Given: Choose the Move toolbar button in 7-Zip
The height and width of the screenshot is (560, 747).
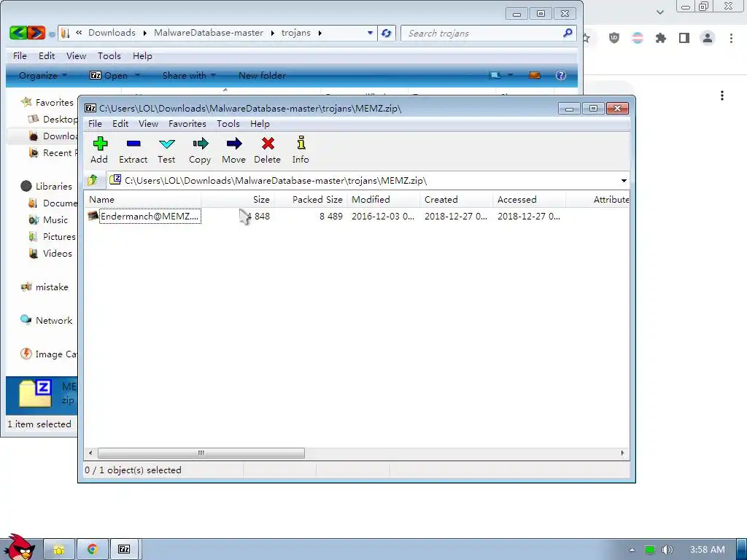Looking at the screenshot, I should tap(233, 150).
